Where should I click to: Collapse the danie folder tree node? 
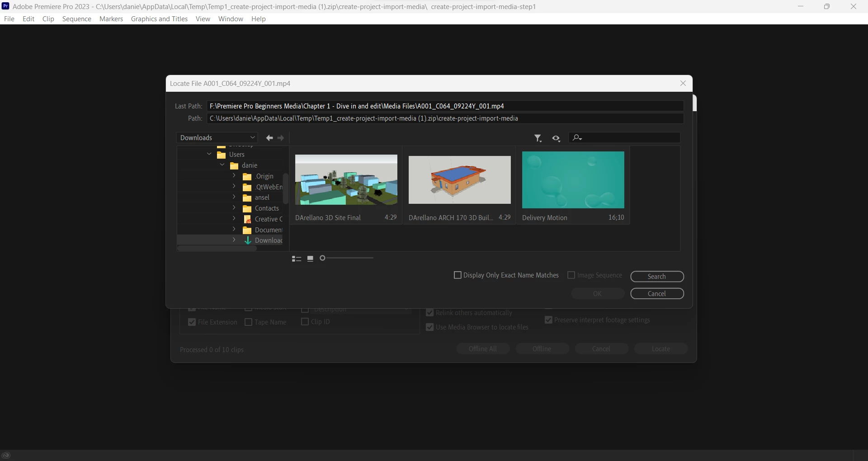coord(222,165)
